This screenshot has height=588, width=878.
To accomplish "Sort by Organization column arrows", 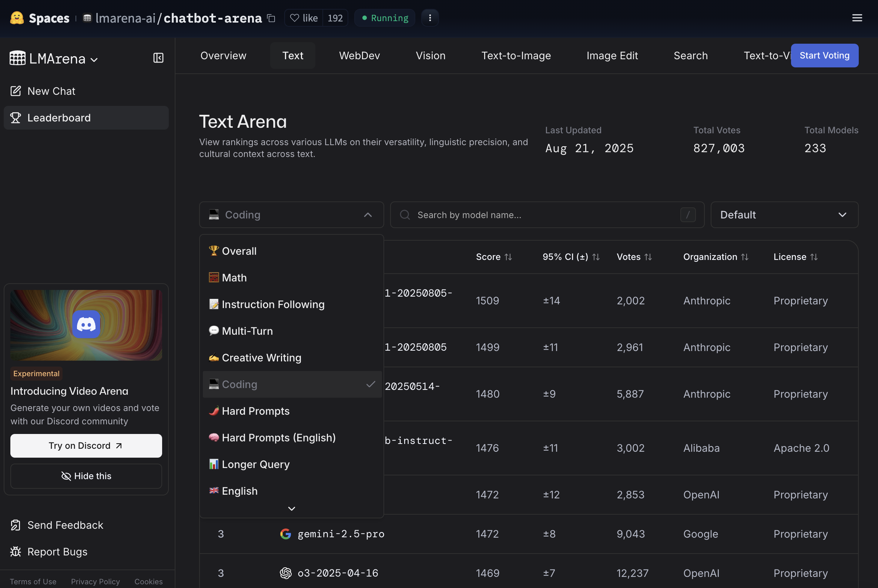I will pos(744,257).
